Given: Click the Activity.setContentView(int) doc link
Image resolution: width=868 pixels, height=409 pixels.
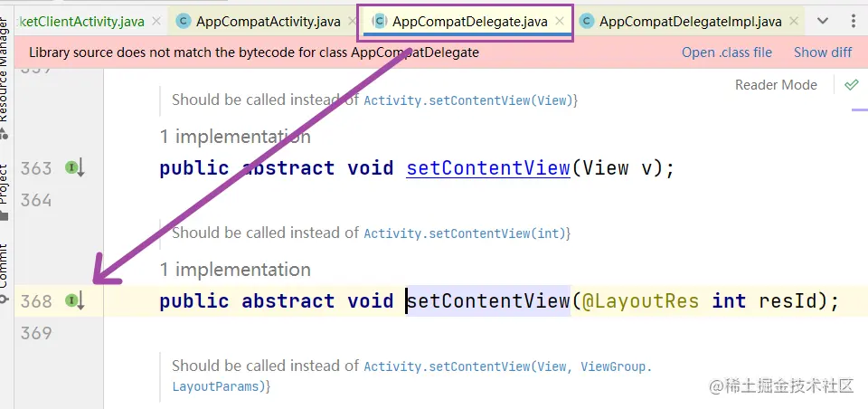Looking at the screenshot, I should click(x=465, y=233).
